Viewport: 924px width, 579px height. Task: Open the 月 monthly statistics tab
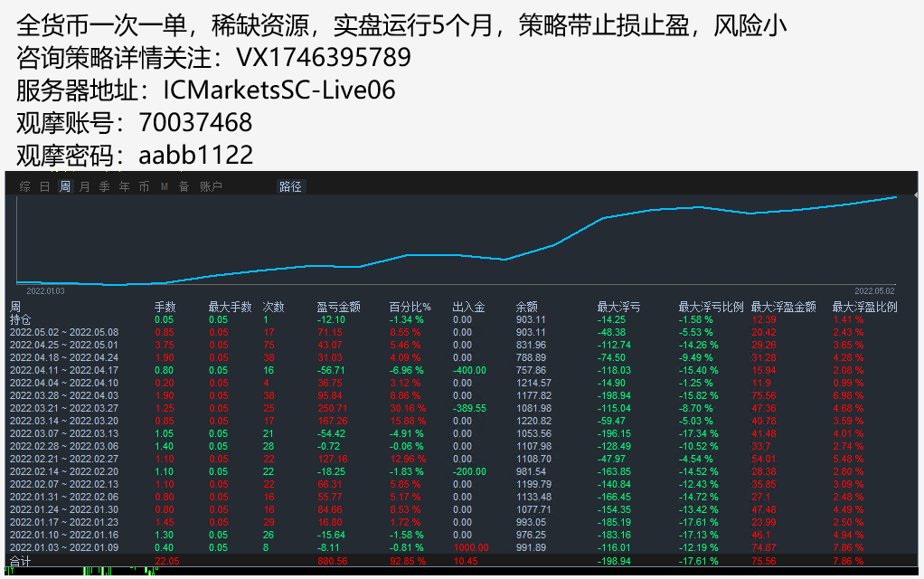tap(84, 187)
